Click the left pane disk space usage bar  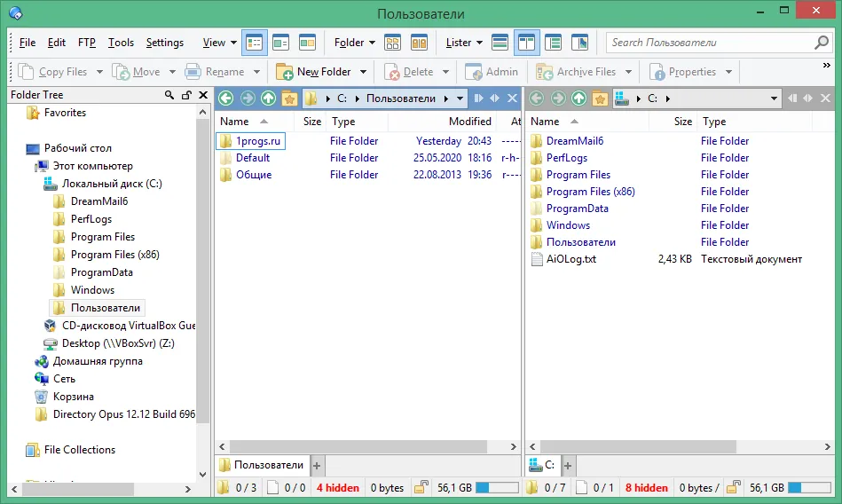click(497, 487)
